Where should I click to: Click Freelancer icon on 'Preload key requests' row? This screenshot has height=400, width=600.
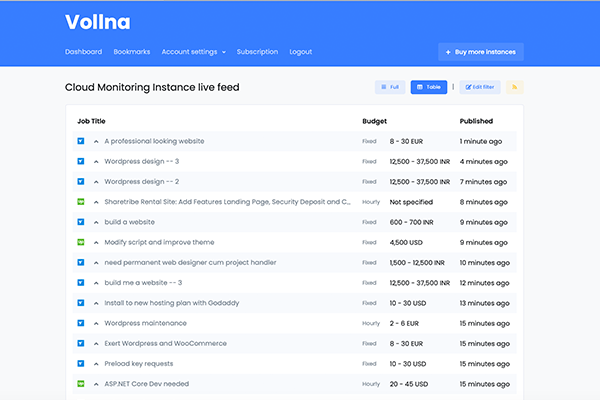click(81, 364)
